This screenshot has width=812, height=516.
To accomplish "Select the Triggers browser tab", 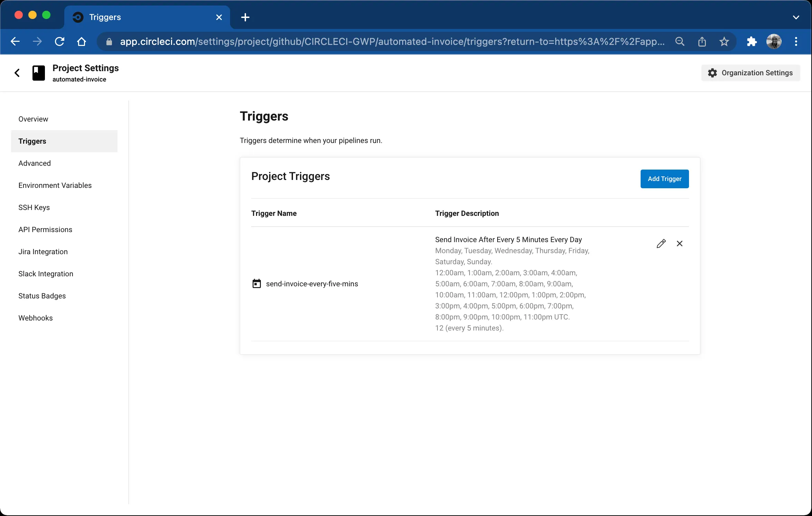I will 147,17.
